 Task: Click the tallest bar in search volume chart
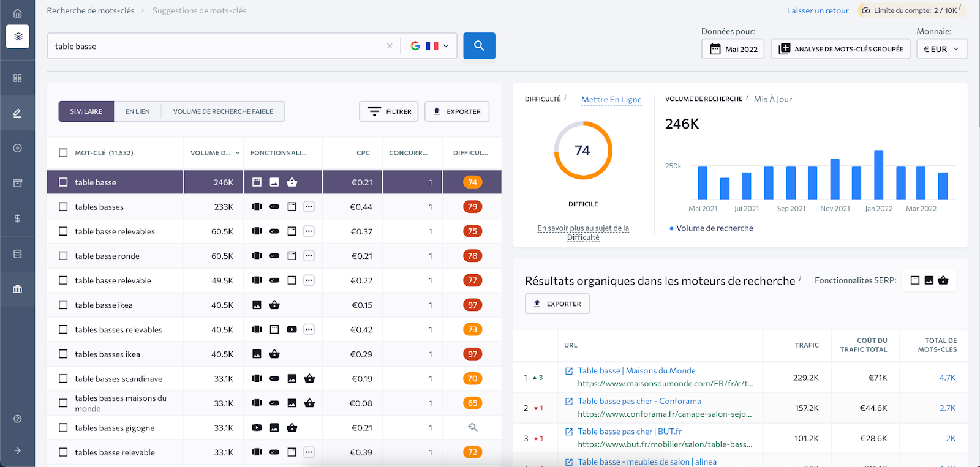[x=878, y=174]
